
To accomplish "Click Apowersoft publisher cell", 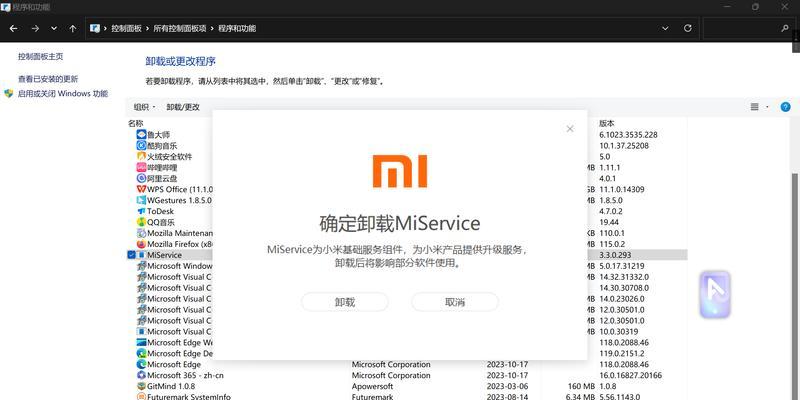I will (372, 386).
